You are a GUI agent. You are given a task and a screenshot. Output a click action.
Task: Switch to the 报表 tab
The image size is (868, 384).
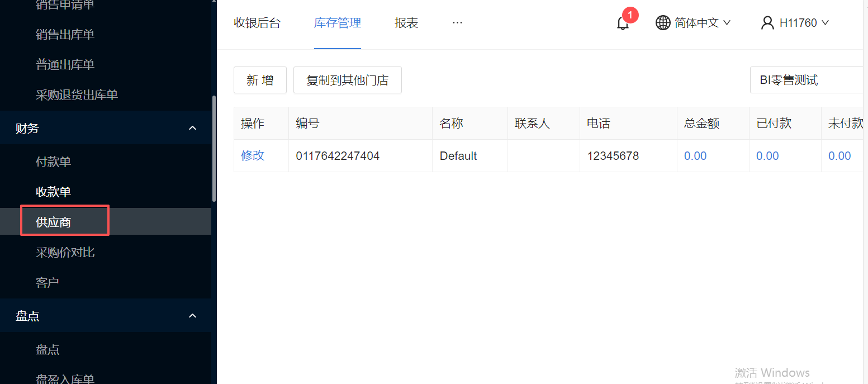point(406,23)
